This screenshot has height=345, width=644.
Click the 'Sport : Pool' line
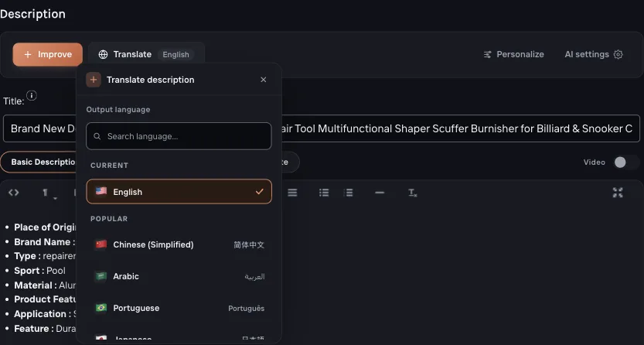point(40,271)
